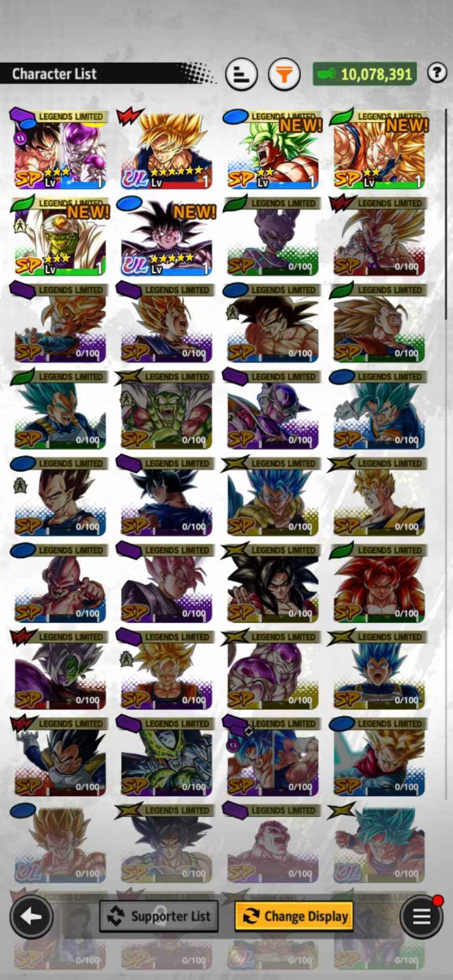Image resolution: width=453 pixels, height=980 pixels.
Task: Tap the question mark help icon
Action: tap(437, 73)
